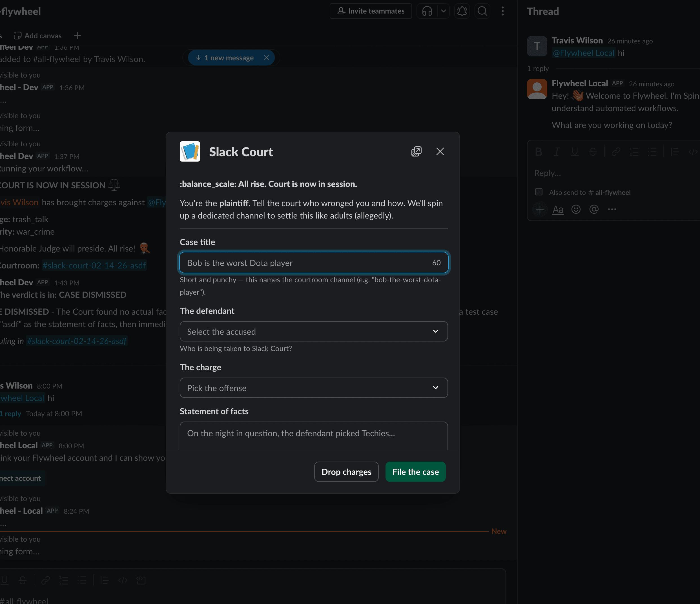700x604 pixels.
Task: Focus the Case title input field
Action: [314, 263]
